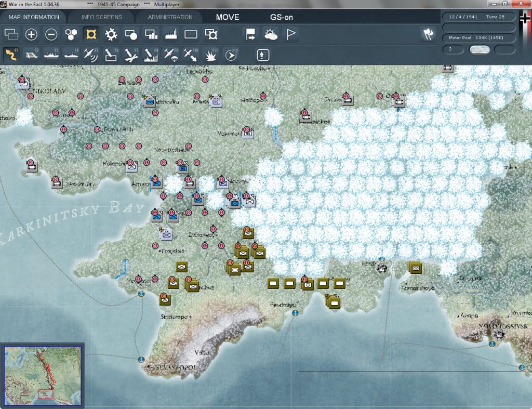Show the factory locations icon

coord(171,34)
